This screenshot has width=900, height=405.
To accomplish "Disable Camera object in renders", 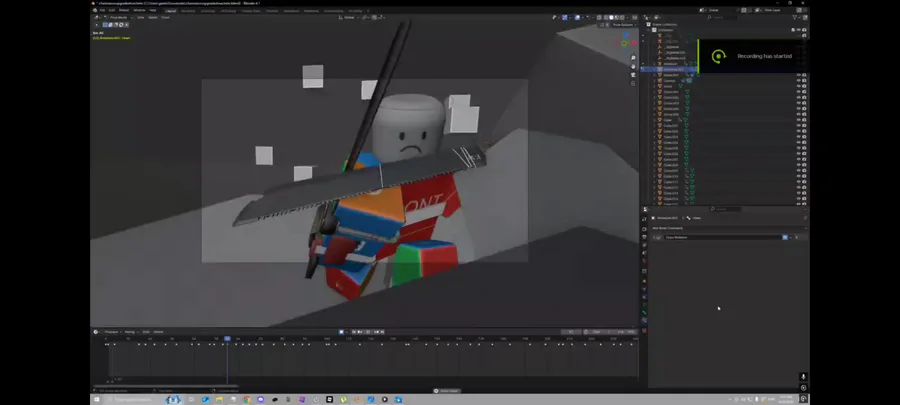I will tap(804, 81).
